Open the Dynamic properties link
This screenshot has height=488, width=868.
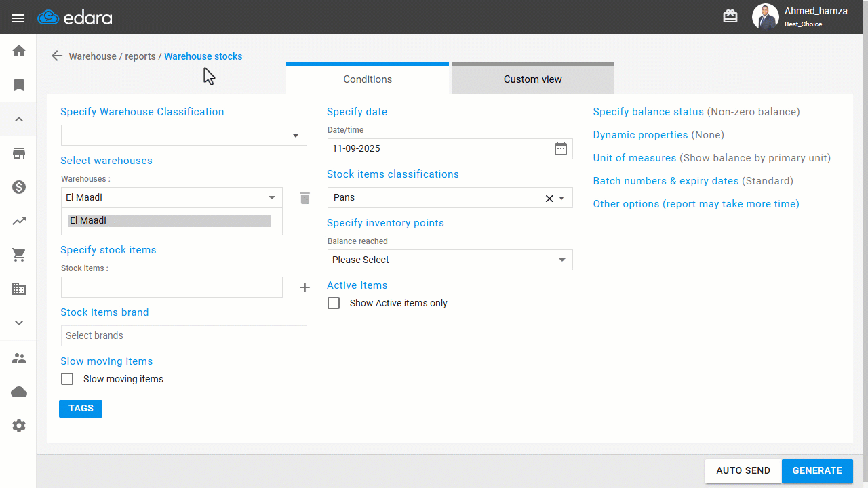pyautogui.click(x=641, y=135)
